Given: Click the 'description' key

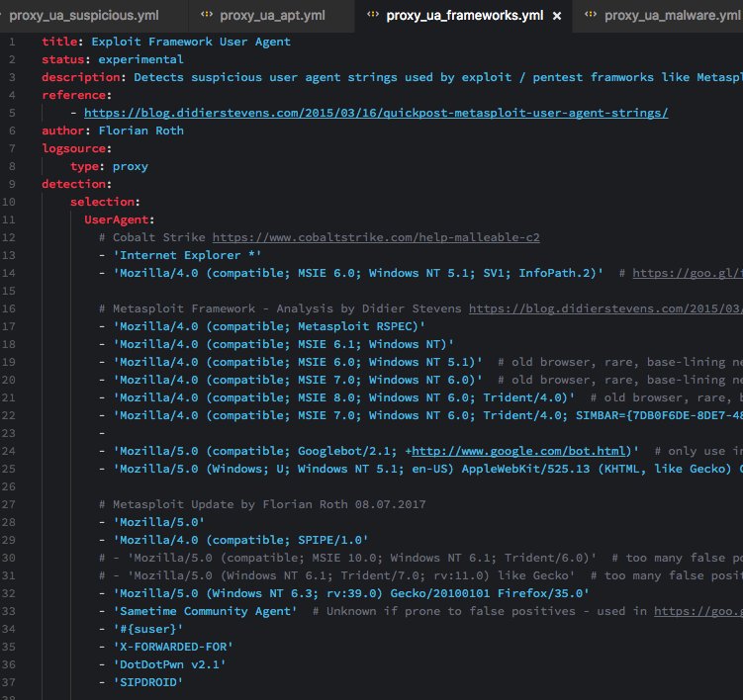Looking at the screenshot, I should [x=80, y=77].
